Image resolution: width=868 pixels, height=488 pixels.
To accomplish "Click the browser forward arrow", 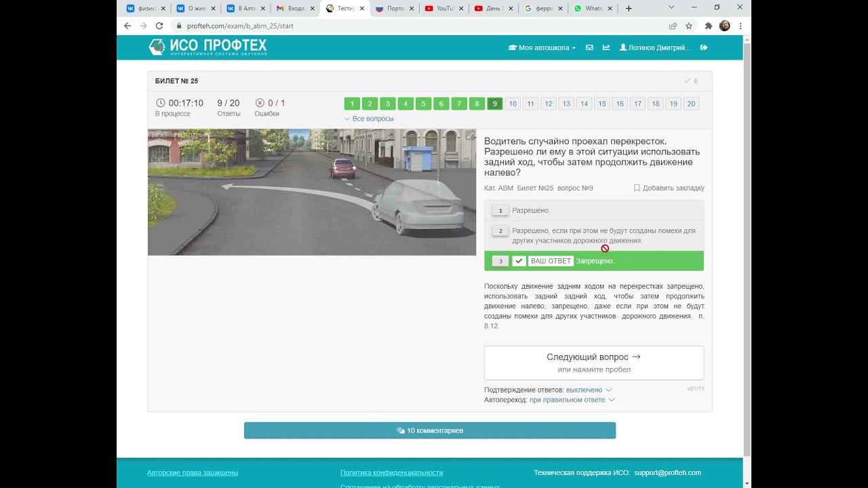I will coord(143,26).
